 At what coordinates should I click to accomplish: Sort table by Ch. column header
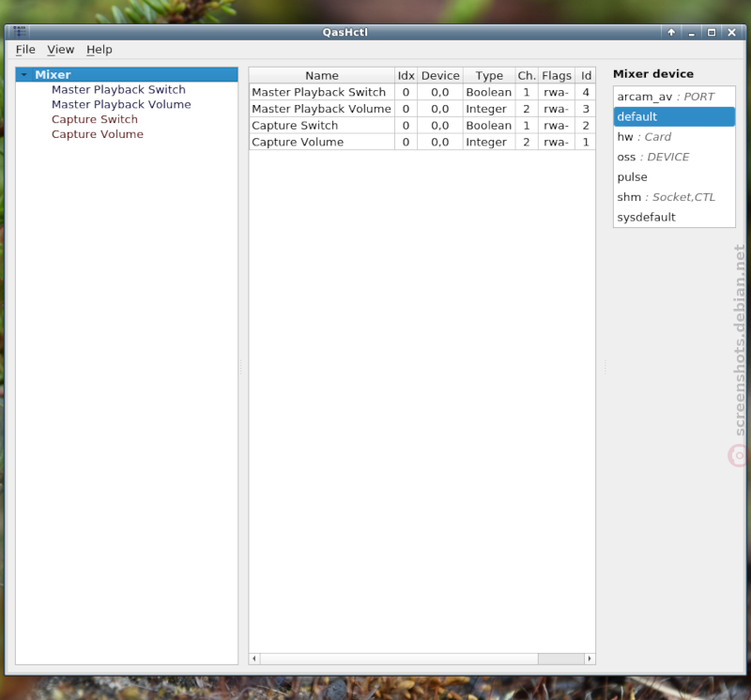point(527,76)
